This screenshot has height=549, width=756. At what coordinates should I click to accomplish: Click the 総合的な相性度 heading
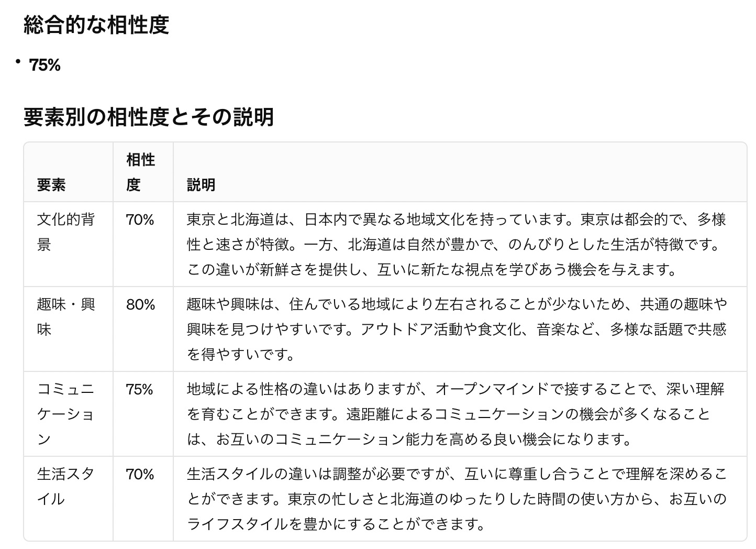[x=96, y=25]
